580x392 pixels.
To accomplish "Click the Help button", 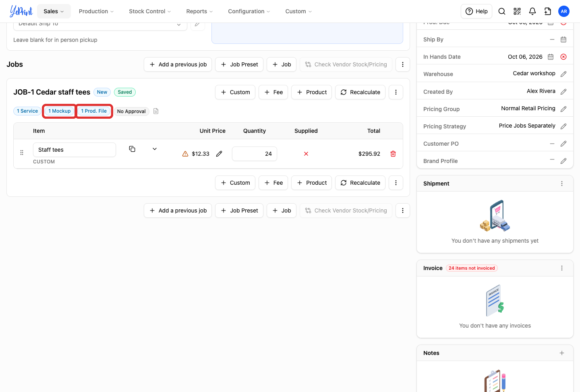I will point(476,11).
